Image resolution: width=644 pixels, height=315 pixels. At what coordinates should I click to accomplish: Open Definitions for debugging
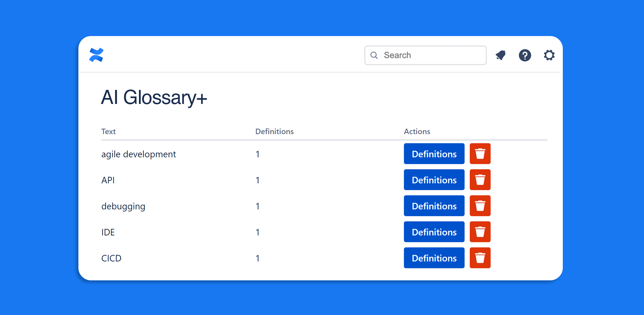[434, 206]
